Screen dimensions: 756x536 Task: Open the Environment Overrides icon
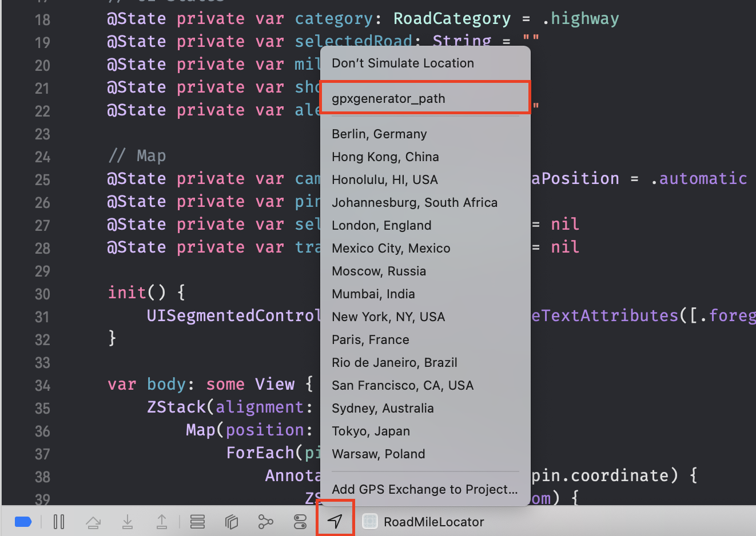click(300, 522)
